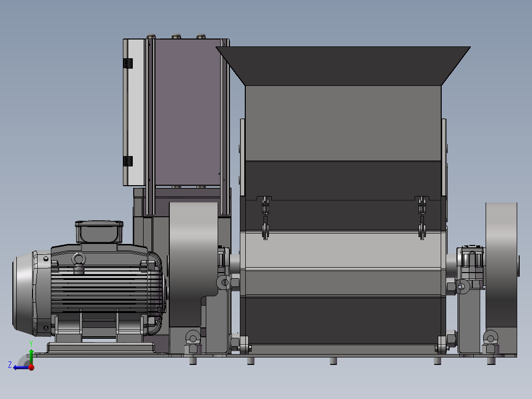
Task: Click the red origin ball of the triad
Action: click(x=32, y=367)
